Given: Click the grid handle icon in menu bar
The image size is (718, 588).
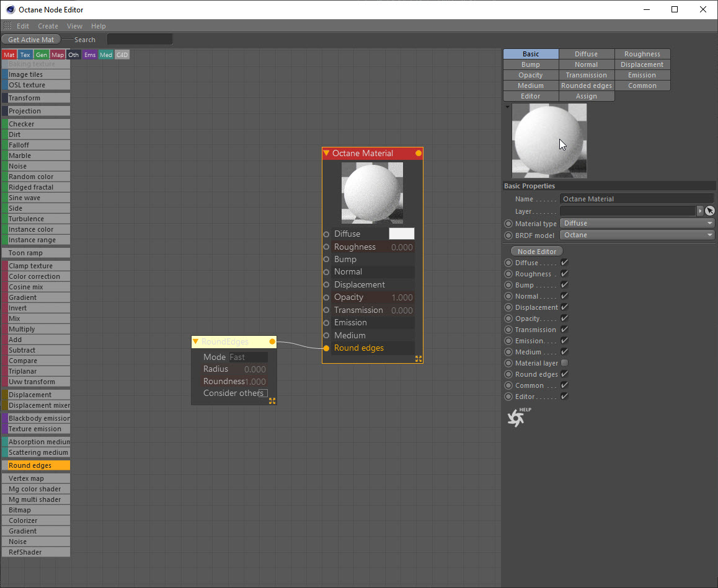Looking at the screenshot, I should pos(7,25).
